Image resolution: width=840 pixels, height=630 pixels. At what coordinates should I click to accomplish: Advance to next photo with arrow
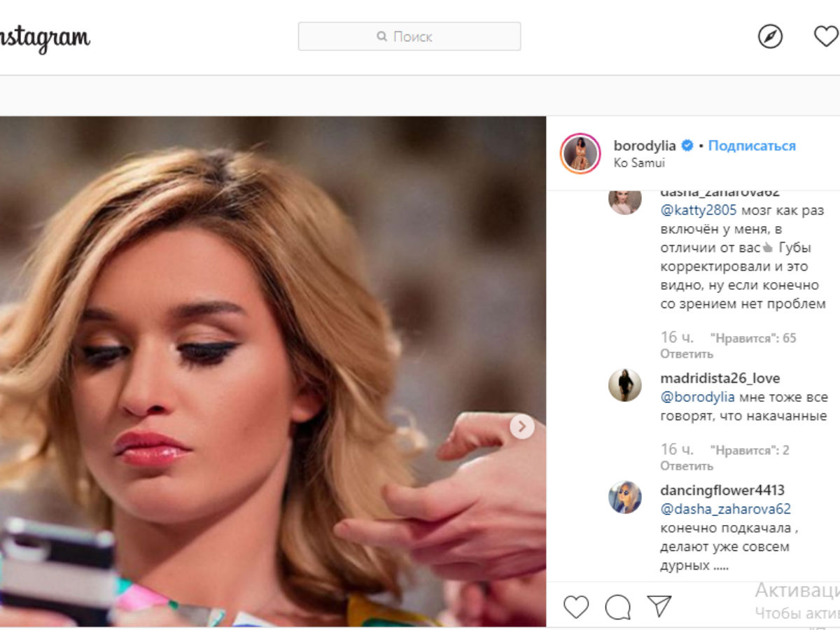[521, 426]
